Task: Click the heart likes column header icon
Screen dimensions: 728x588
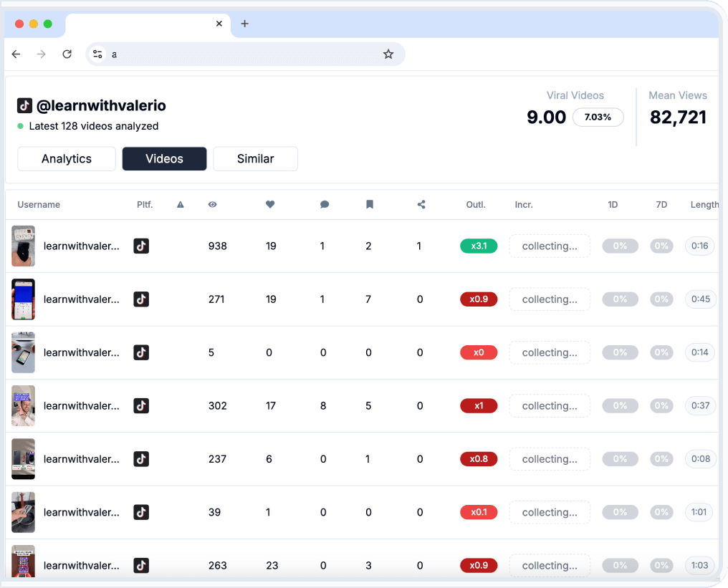Action: click(x=270, y=204)
